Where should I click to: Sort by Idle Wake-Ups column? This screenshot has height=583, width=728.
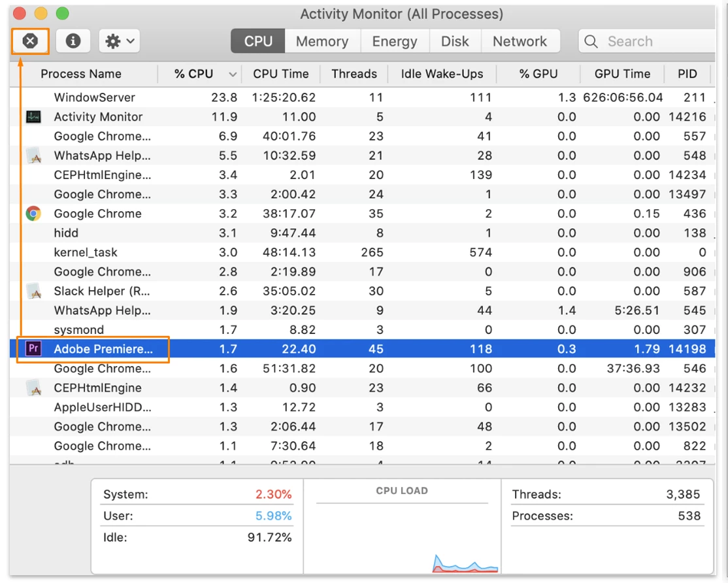pyautogui.click(x=442, y=74)
